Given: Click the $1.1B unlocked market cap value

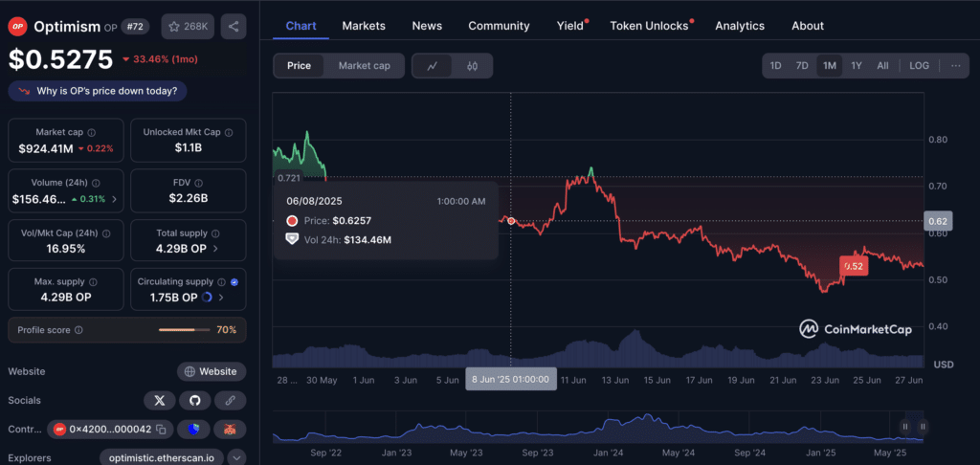Looking at the screenshot, I should [189, 148].
